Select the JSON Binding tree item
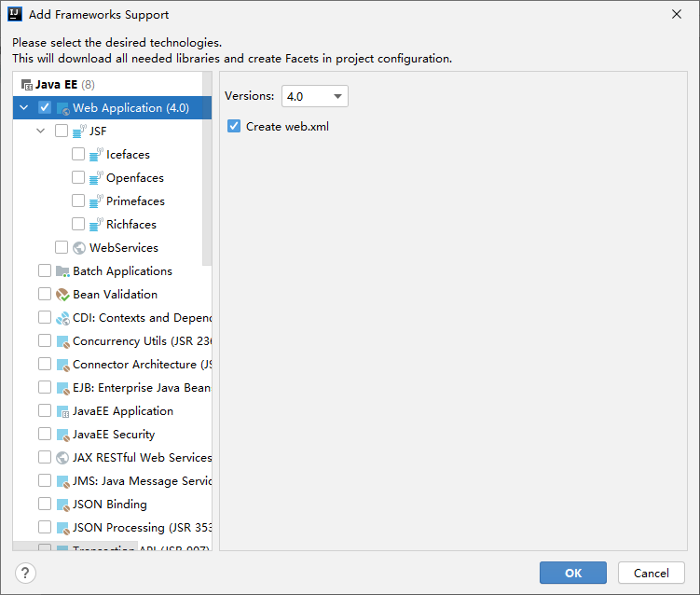The image size is (700, 595). coord(109,505)
